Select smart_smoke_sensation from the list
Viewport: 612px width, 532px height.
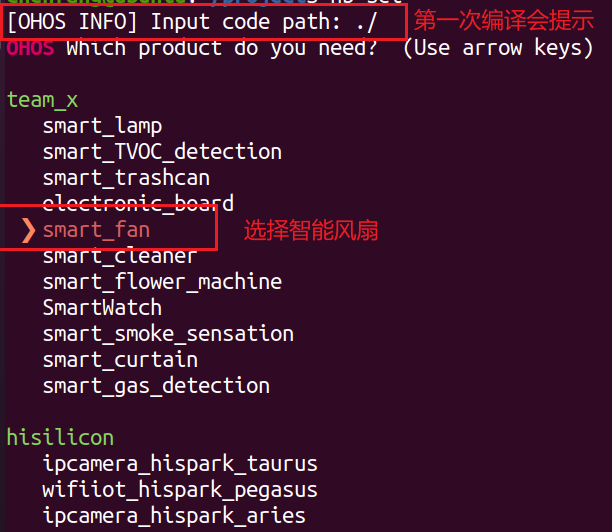[168, 334]
